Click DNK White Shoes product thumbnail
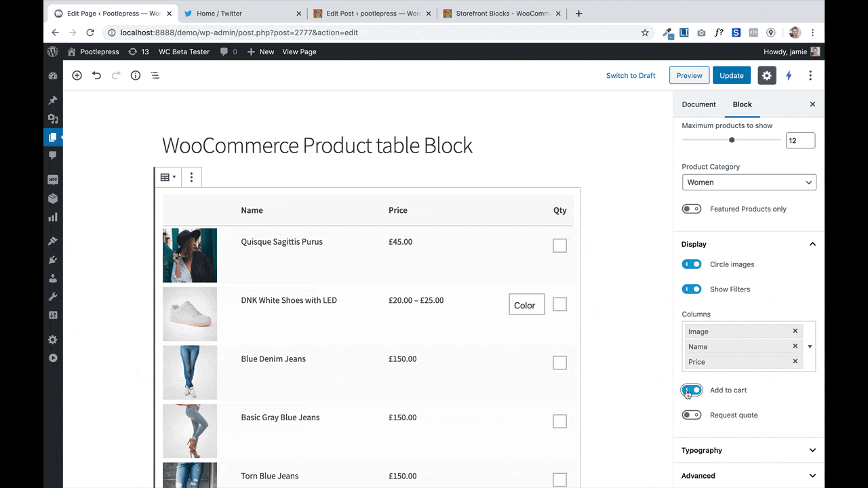This screenshot has width=868, height=488. pyautogui.click(x=190, y=314)
